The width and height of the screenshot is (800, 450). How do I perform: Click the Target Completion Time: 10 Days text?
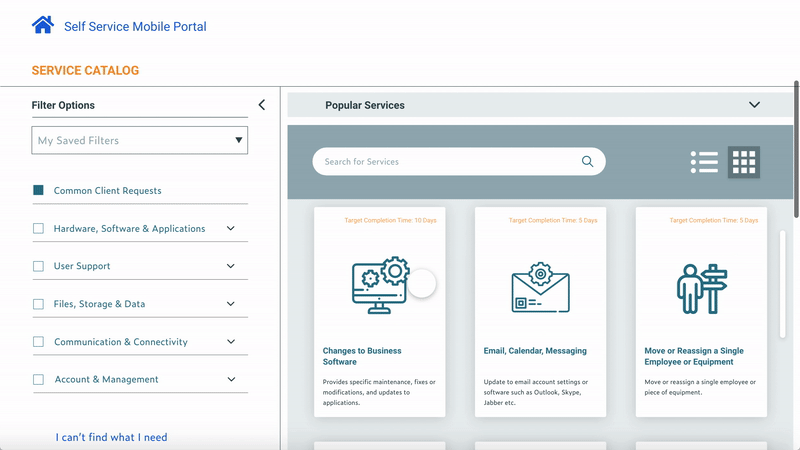390,220
